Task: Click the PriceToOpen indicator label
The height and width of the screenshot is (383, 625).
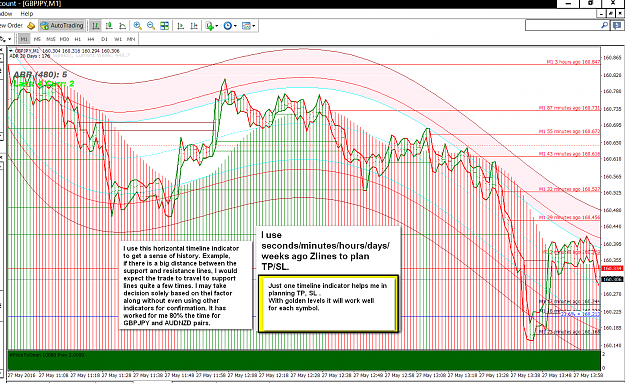Action: click(47, 355)
